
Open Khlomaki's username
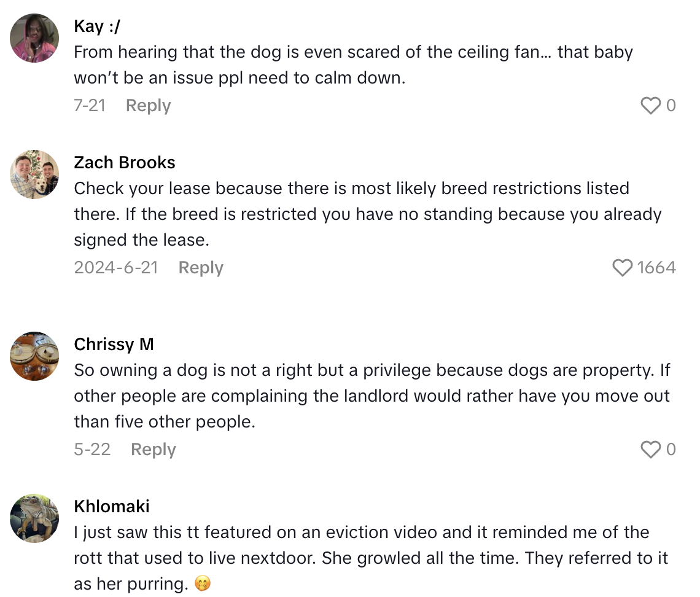pyautogui.click(x=111, y=507)
